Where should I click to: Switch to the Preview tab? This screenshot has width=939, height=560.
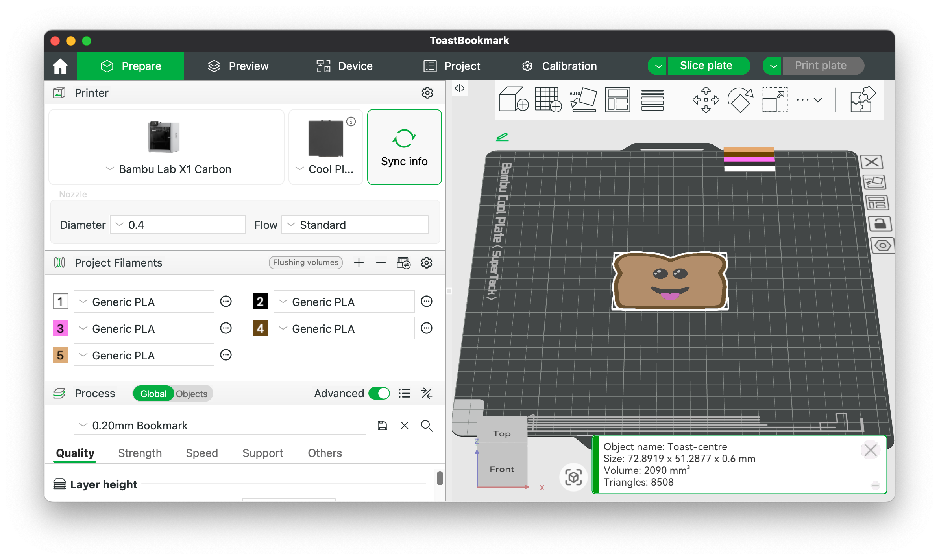pyautogui.click(x=238, y=66)
